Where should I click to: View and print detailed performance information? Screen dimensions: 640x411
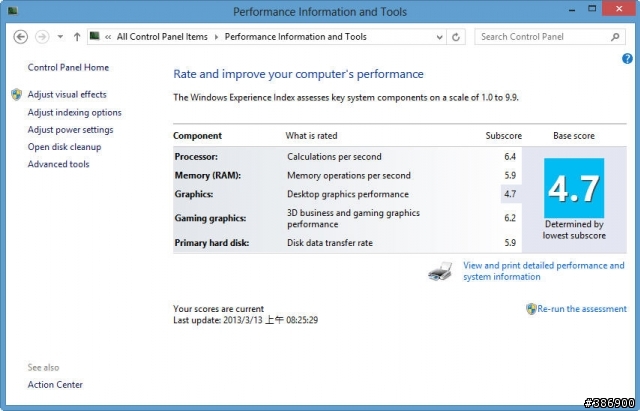click(544, 271)
